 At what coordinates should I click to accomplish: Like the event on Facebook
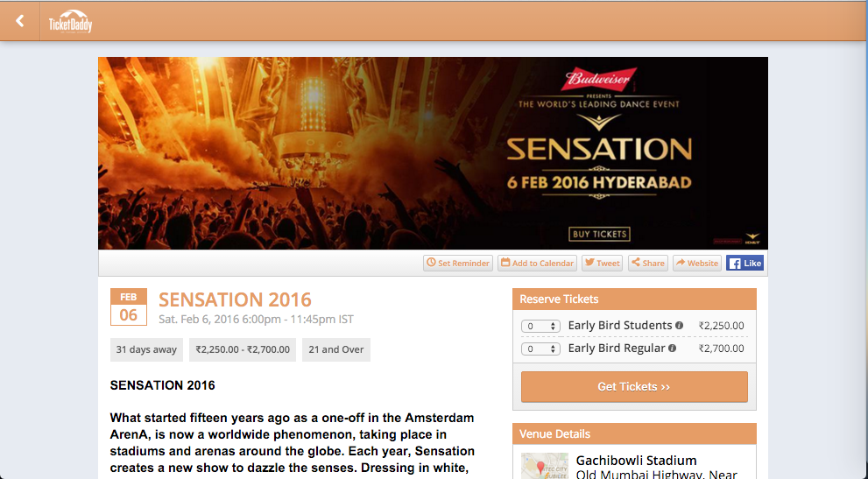[745, 263]
